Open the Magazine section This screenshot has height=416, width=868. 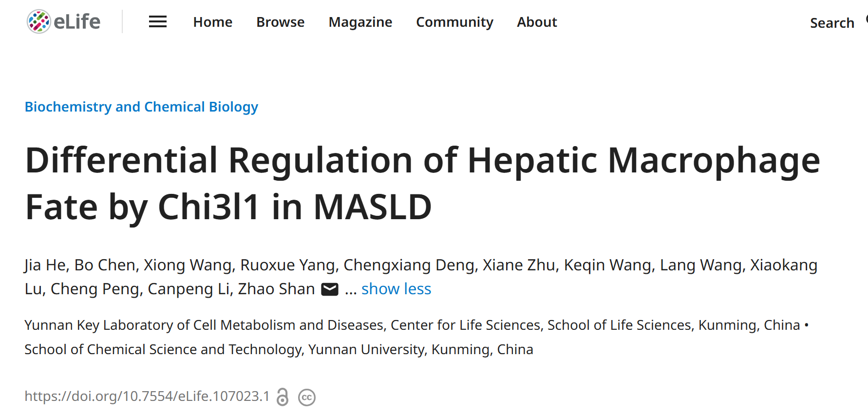360,22
